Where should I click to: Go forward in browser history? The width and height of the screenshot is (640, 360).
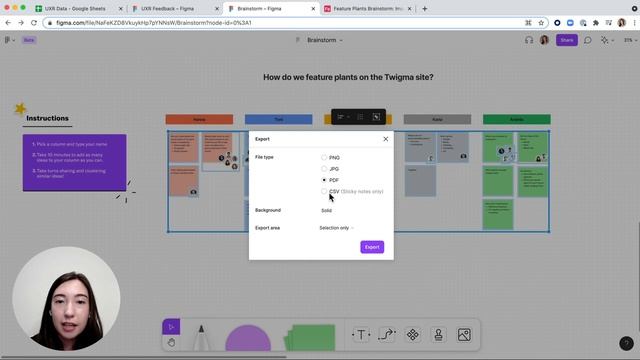click(x=21, y=23)
